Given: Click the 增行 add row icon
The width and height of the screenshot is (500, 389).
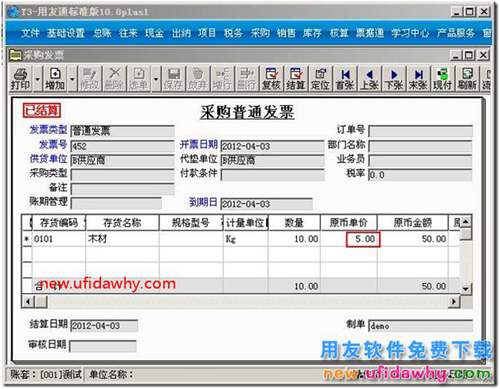Looking at the screenshot, I should 222,79.
